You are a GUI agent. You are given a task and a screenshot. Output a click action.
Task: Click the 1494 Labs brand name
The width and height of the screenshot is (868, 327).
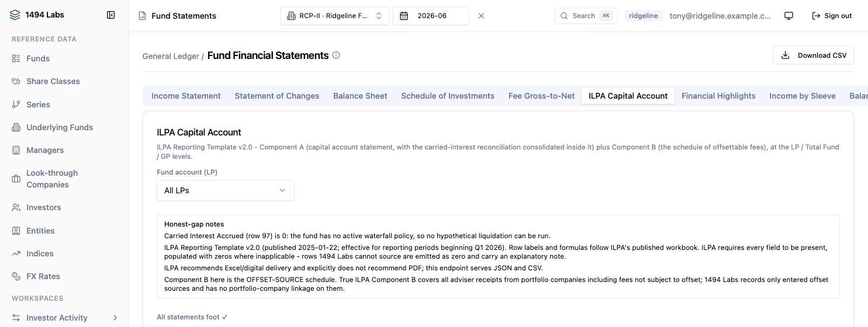pyautogui.click(x=44, y=15)
